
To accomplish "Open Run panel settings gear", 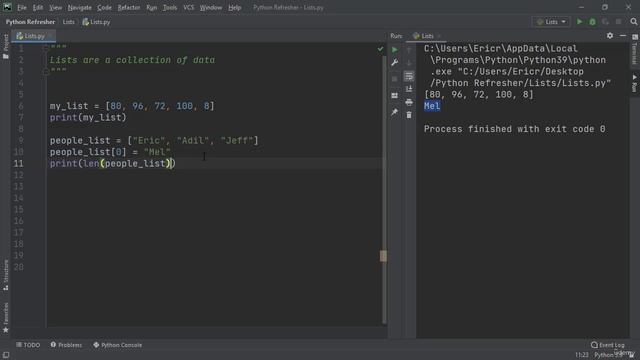I will [610, 36].
